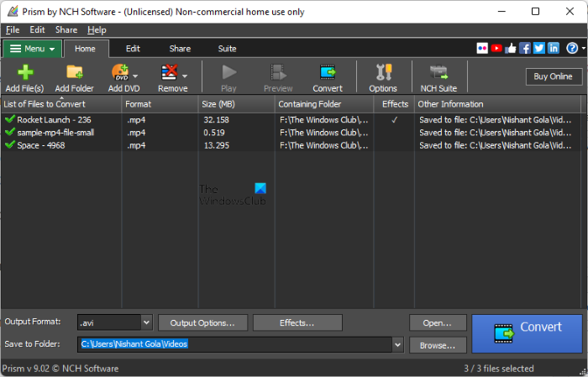Click the Prism v 9.02 status bar text

pyautogui.click(x=60, y=369)
